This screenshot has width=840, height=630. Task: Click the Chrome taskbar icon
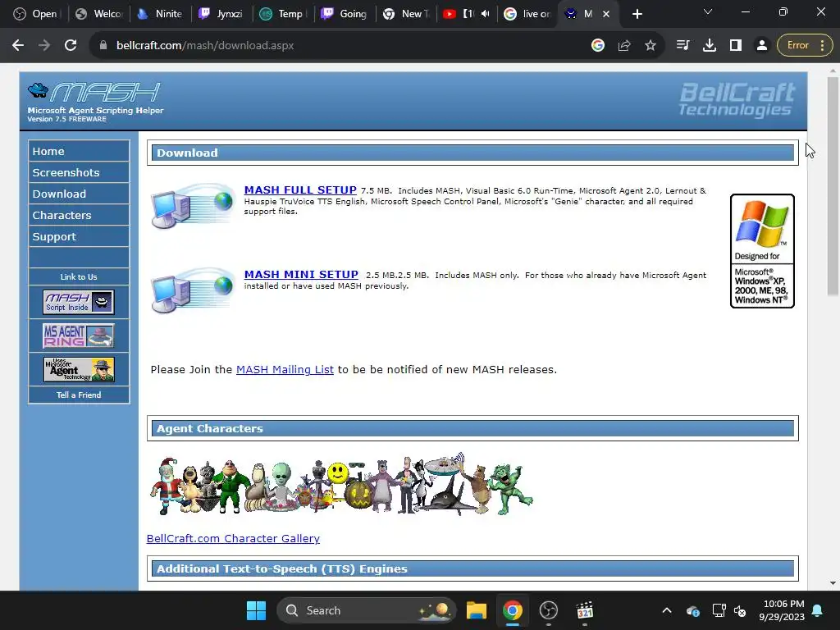pyautogui.click(x=513, y=610)
